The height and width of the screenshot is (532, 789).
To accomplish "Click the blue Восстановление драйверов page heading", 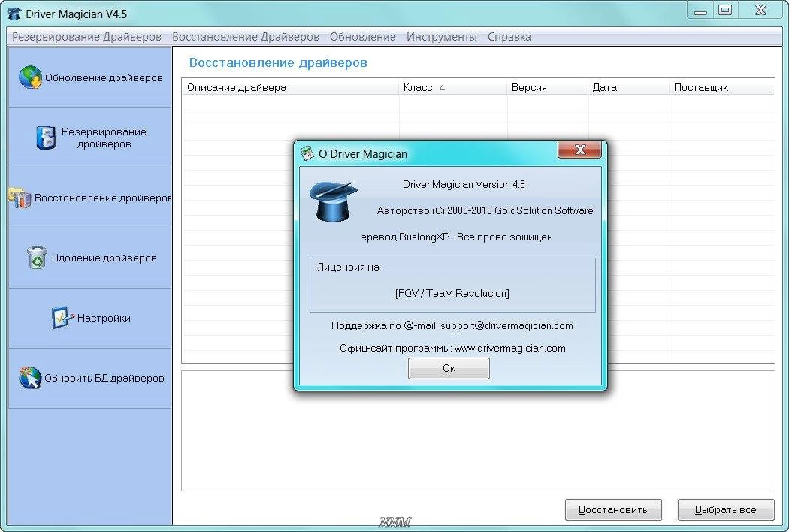I will 278,62.
